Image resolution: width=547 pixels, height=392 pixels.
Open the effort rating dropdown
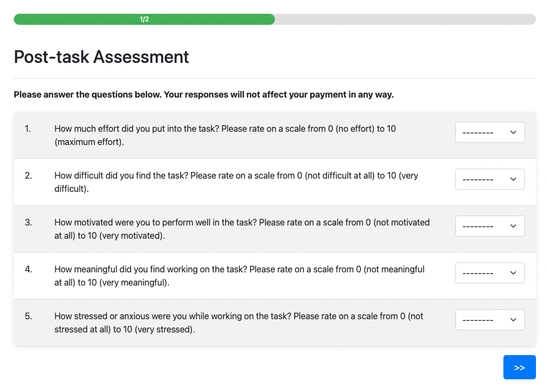[x=490, y=132]
